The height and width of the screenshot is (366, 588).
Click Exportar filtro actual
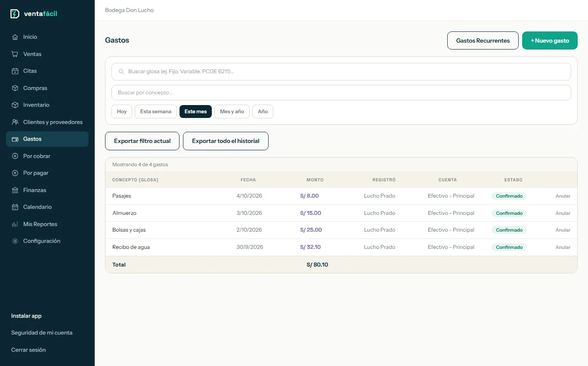[142, 141]
